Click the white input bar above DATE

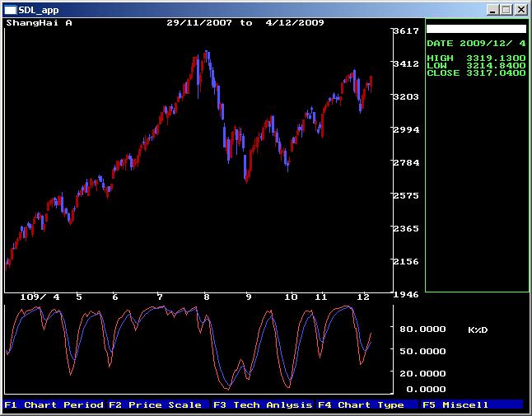[x=476, y=29]
